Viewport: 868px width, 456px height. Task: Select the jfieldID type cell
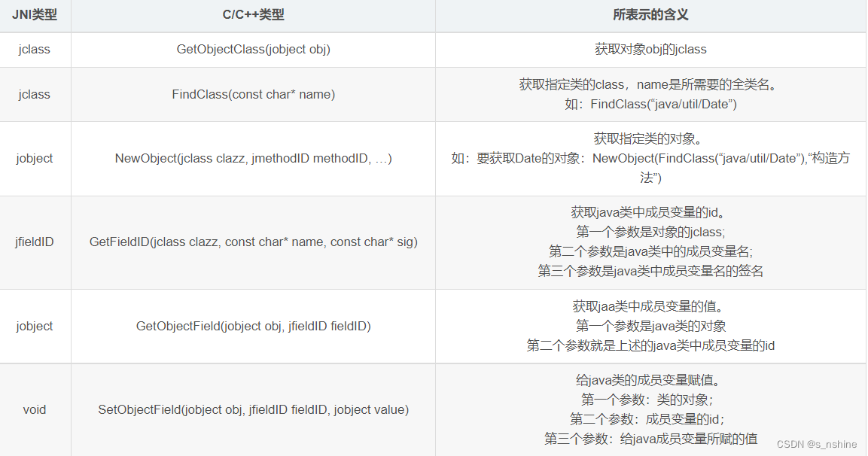click(35, 242)
